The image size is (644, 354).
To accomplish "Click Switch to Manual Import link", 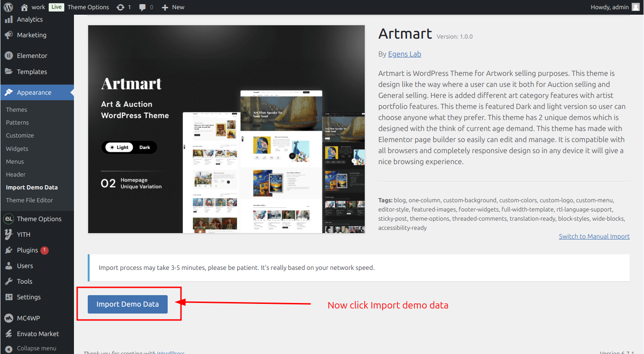I will click(x=594, y=236).
